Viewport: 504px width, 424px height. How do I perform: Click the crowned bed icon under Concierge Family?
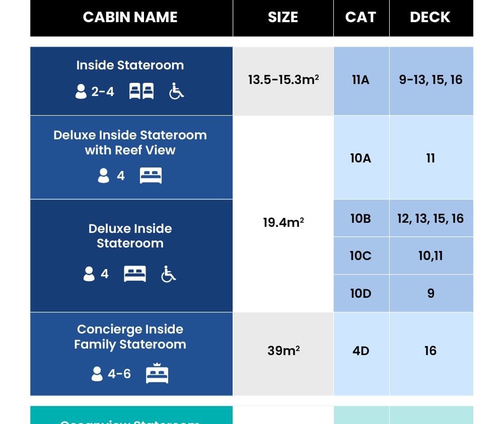coord(157,374)
